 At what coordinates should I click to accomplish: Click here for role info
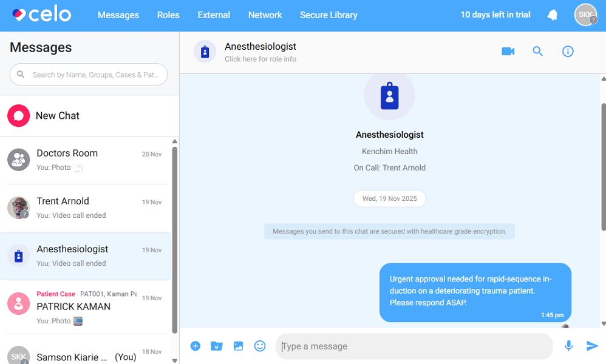(x=260, y=60)
